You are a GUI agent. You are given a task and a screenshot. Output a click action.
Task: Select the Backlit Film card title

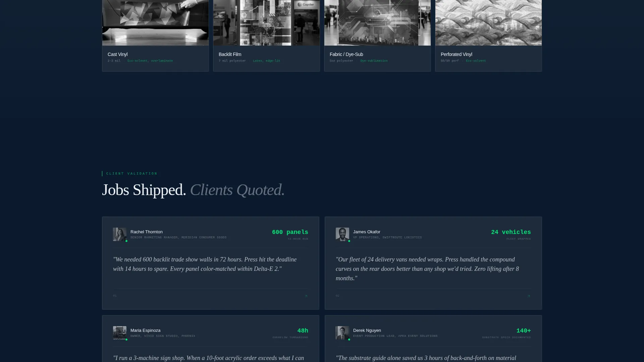[230, 54]
